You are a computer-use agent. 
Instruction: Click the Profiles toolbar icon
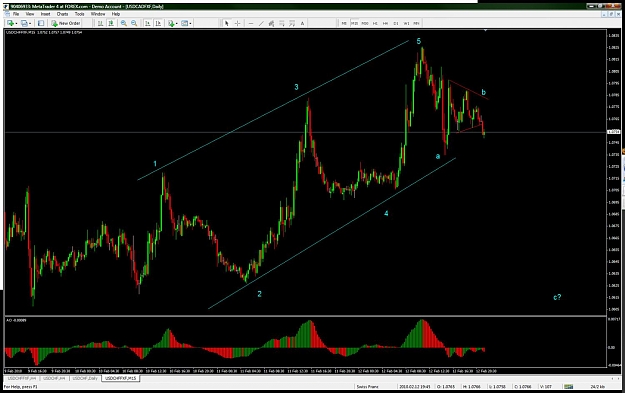pos(24,24)
